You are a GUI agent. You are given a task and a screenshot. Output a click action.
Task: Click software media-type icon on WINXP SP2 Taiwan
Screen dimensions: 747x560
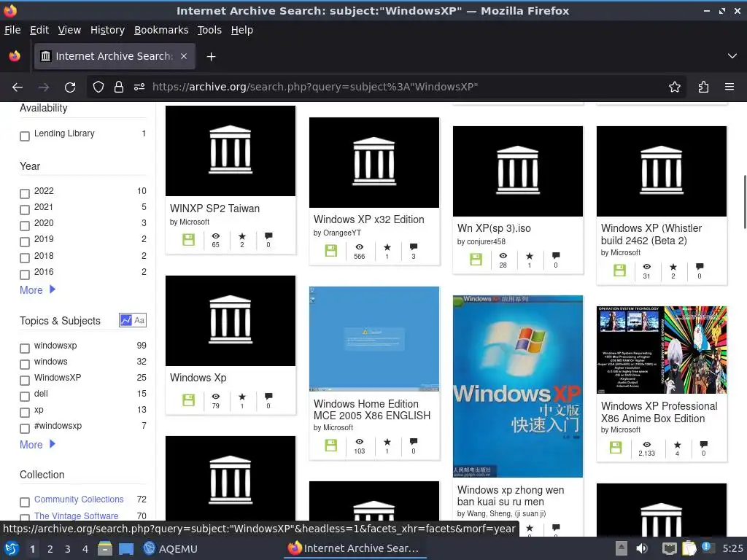[x=189, y=239]
